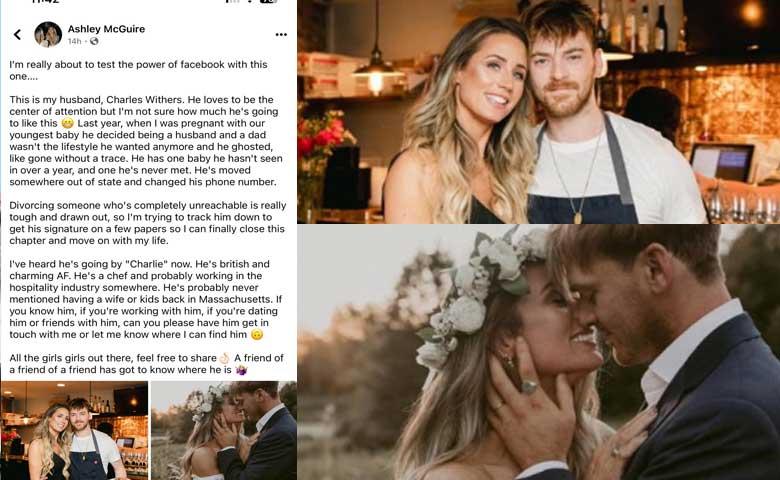Open the restaurant couple thumbnail in the post

75,430
